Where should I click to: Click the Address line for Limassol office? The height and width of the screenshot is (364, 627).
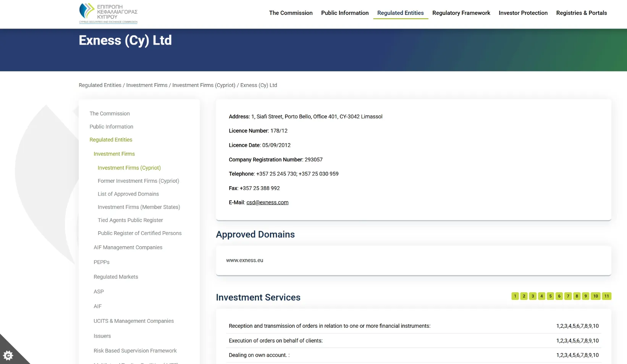point(305,117)
